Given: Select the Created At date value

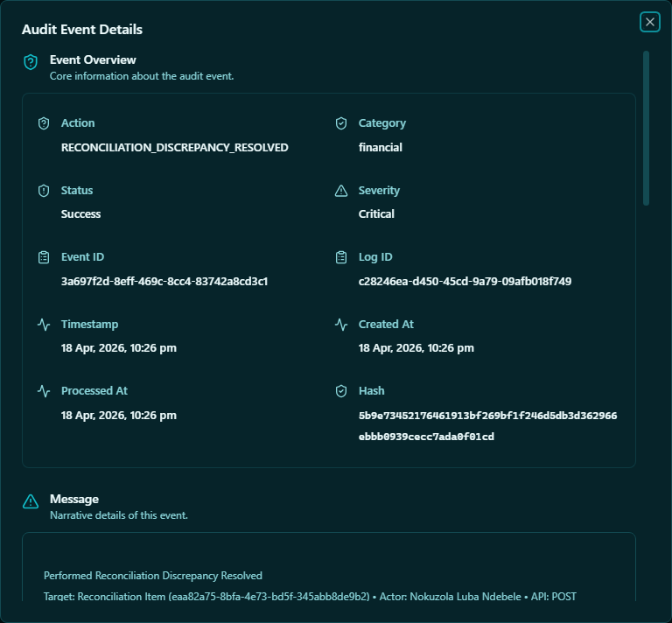Looking at the screenshot, I should [416, 348].
